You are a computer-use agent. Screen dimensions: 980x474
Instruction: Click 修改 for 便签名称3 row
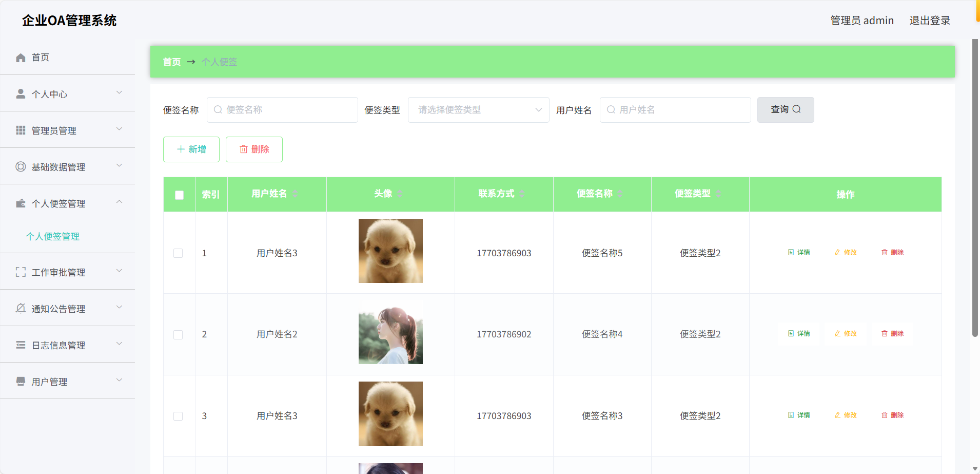846,415
